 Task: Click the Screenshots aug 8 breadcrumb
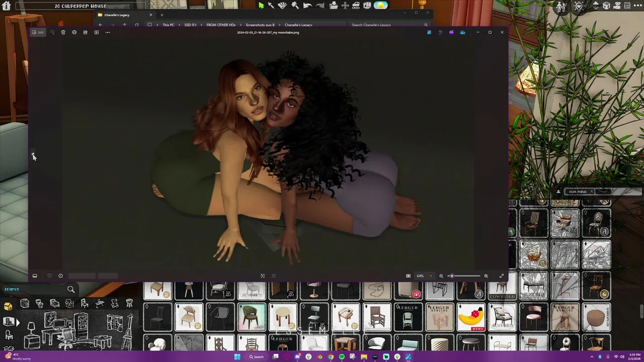(260, 25)
